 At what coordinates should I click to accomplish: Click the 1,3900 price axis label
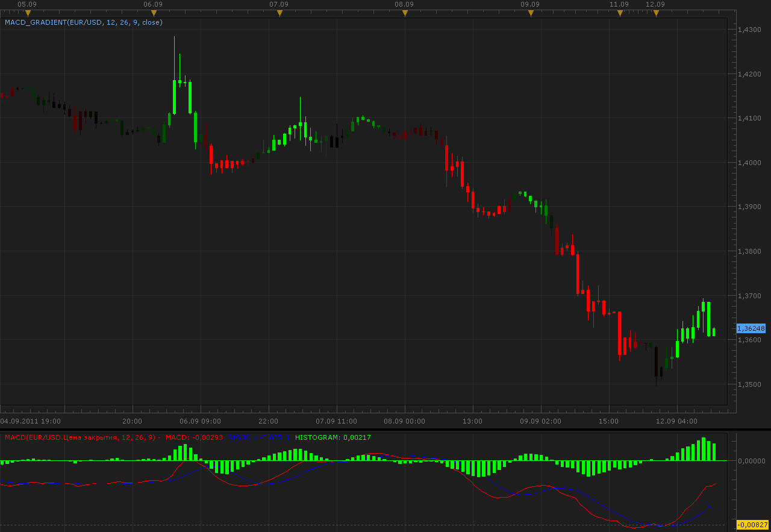749,207
